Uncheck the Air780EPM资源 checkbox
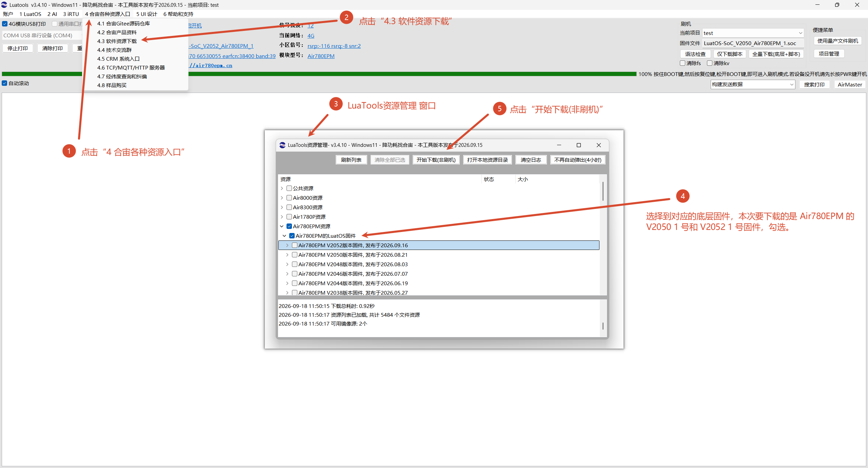 pos(289,226)
